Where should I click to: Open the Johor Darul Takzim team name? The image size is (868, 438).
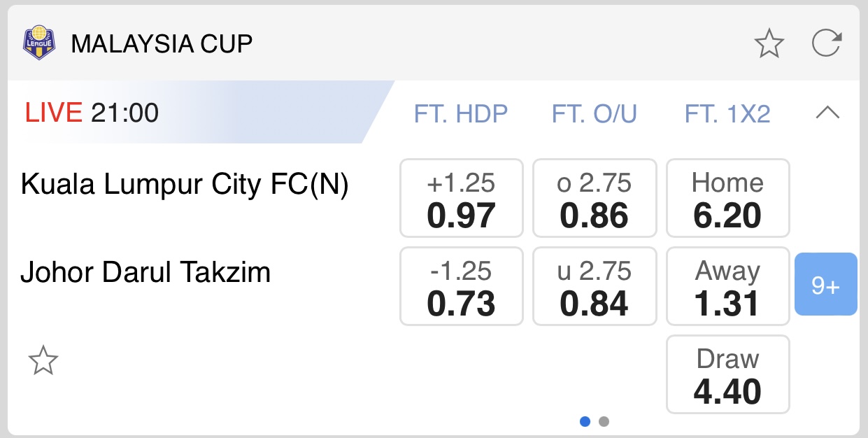click(145, 272)
